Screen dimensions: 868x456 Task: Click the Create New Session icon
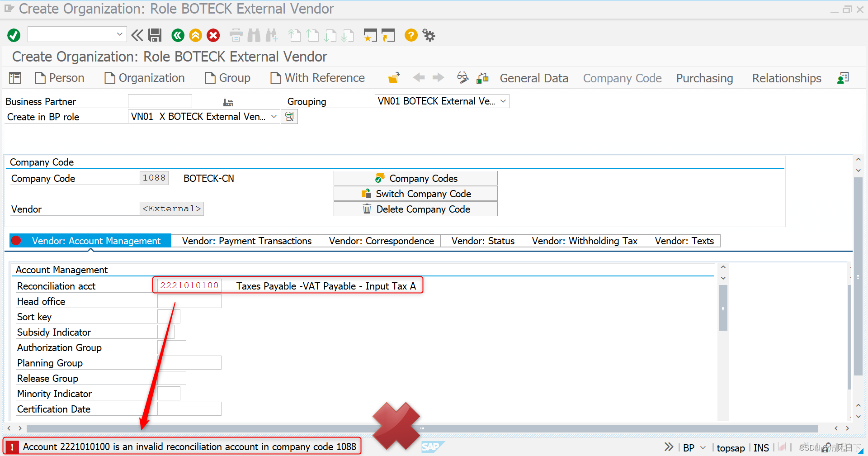click(370, 35)
